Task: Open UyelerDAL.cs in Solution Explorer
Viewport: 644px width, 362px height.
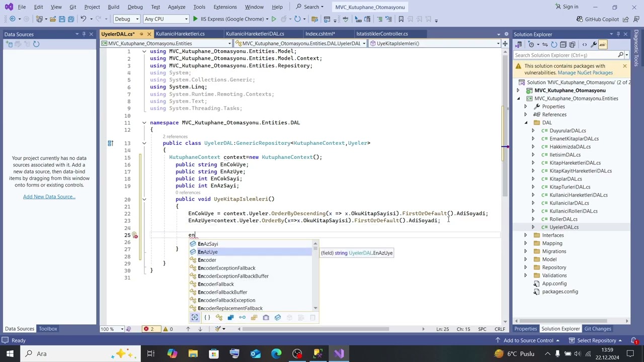Action: 563,227
